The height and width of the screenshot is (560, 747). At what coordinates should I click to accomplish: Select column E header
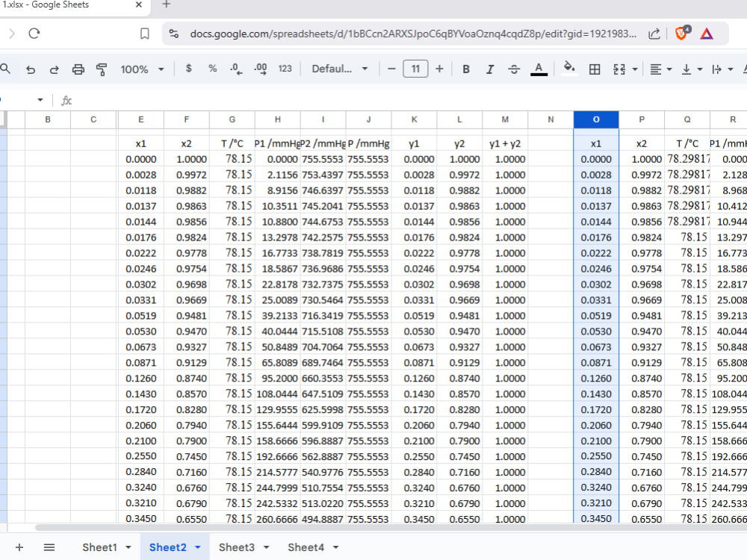point(141,119)
